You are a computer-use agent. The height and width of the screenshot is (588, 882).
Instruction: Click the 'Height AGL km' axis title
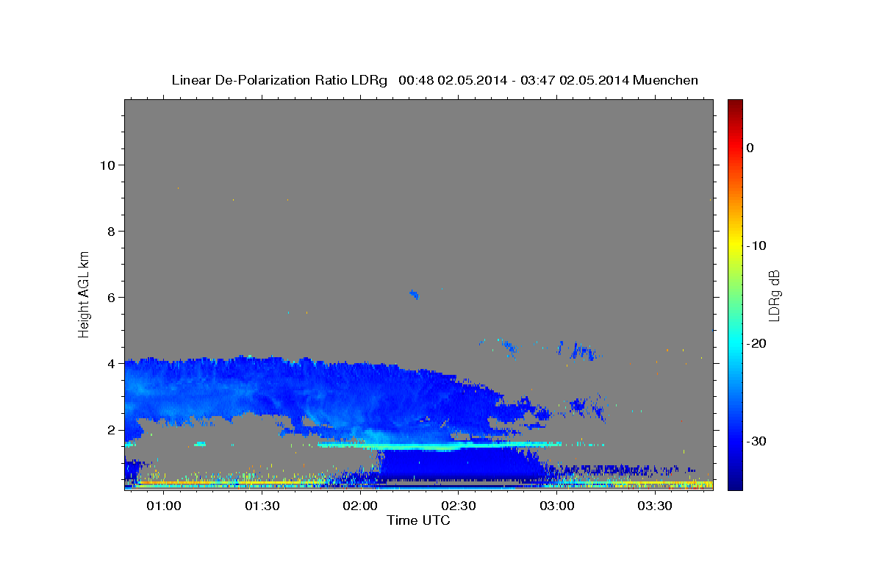pos(84,293)
